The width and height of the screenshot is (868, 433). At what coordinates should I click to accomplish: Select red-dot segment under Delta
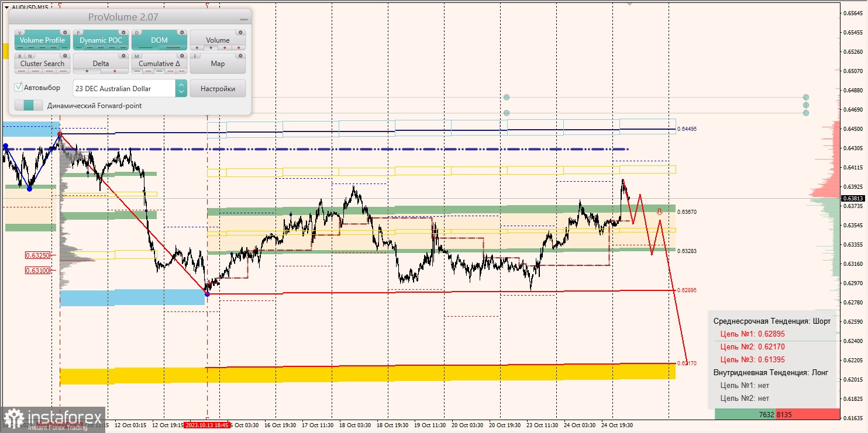click(115, 71)
